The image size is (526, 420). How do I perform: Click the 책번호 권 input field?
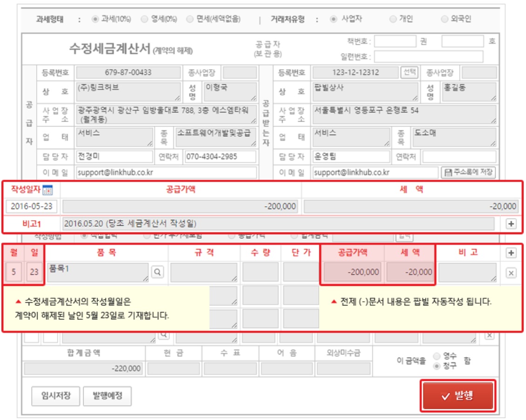click(396, 41)
